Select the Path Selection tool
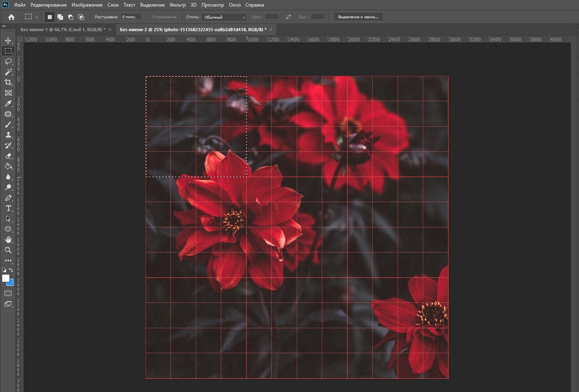The height and width of the screenshot is (392, 579). point(8,218)
